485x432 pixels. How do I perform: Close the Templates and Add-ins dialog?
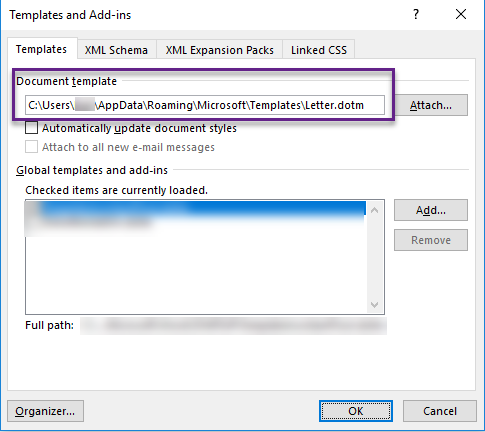(461, 14)
